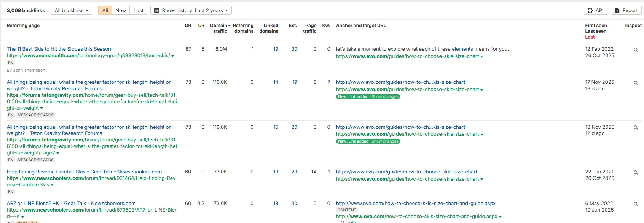Open Help finding Reverse Camber Skis link
The width and height of the screenshot is (644, 223).
[84, 172]
